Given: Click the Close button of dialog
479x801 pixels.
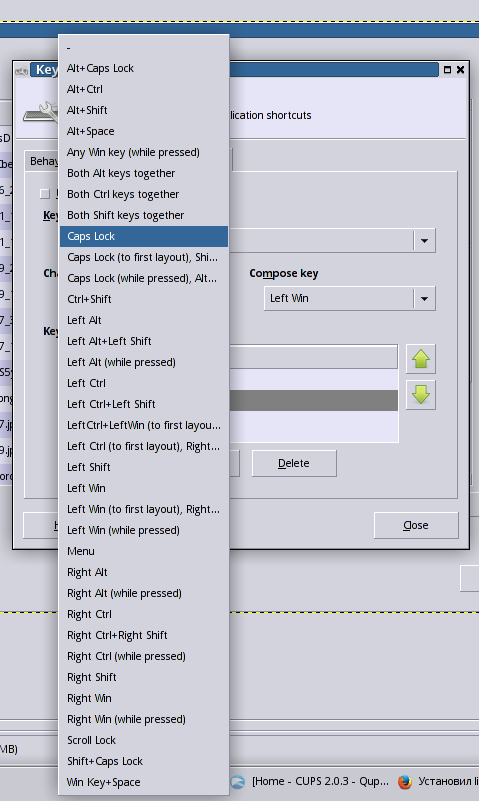Looking at the screenshot, I should (416, 525).
